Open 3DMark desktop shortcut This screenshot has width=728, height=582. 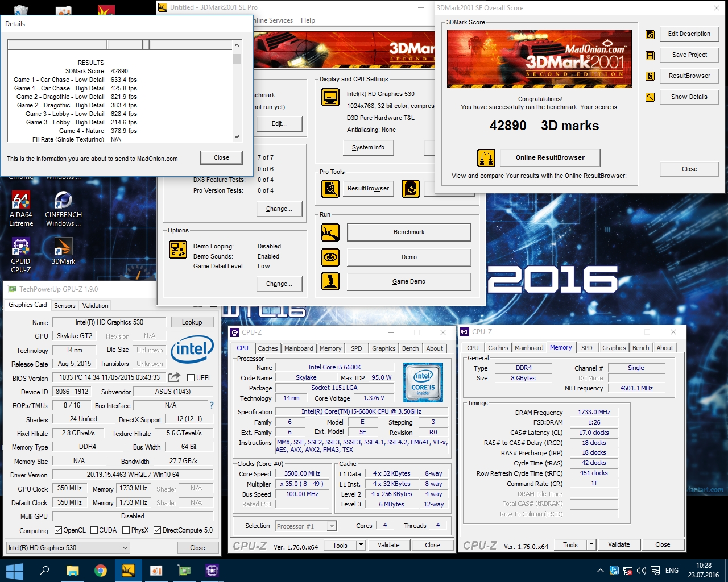pyautogui.click(x=63, y=251)
